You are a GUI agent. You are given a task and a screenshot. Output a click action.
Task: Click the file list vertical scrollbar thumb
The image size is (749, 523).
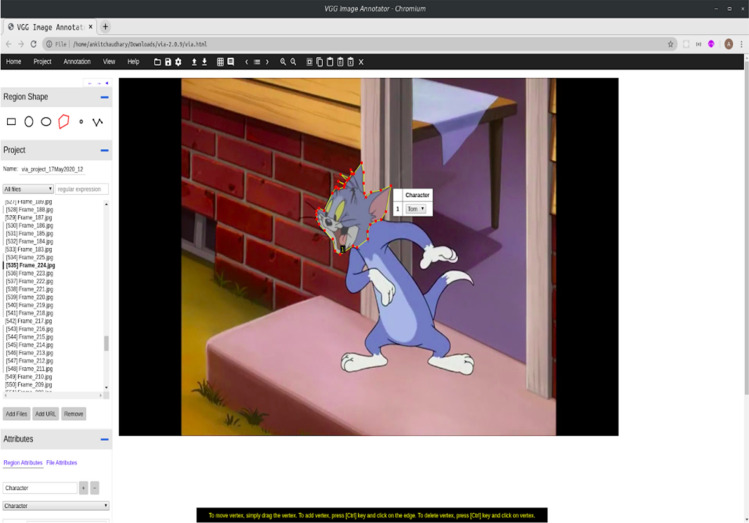pyautogui.click(x=106, y=343)
